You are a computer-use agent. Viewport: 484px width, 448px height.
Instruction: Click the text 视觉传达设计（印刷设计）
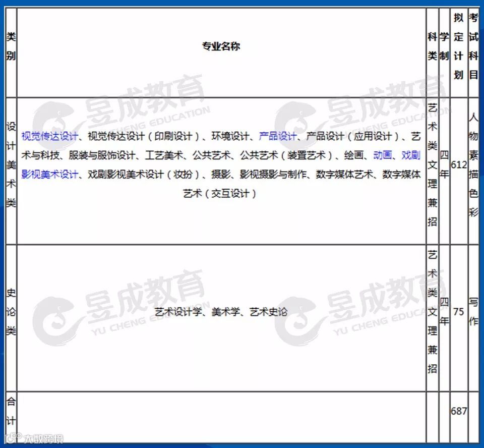[145, 136]
